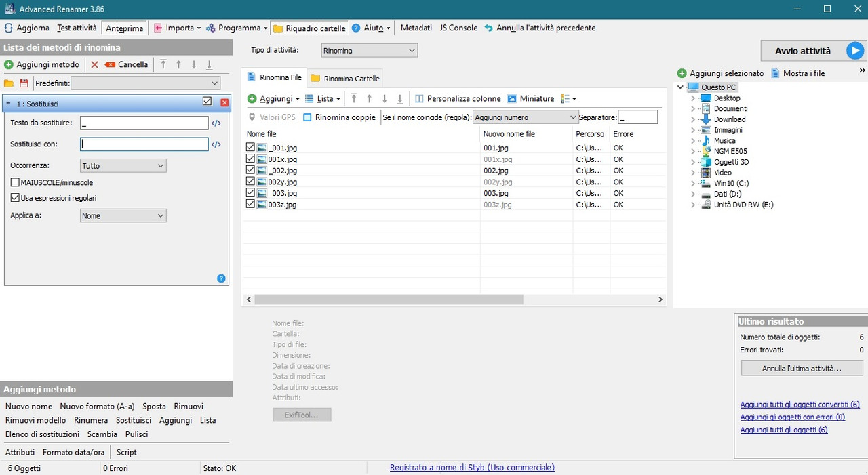Enable MAIUSCOLE/minuscole checkbox

[x=15, y=182]
